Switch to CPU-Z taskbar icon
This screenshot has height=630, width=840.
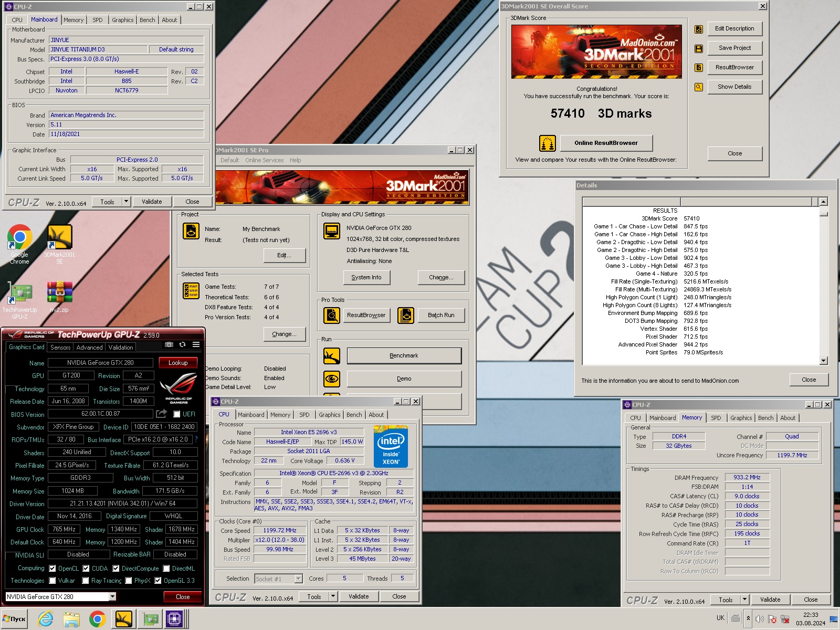[x=174, y=619]
